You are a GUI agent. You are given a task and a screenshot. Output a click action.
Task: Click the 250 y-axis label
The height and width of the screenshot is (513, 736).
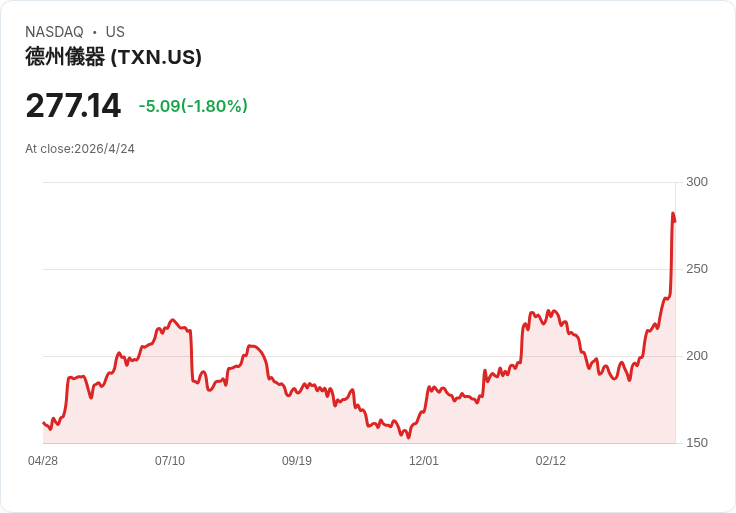pos(697,269)
